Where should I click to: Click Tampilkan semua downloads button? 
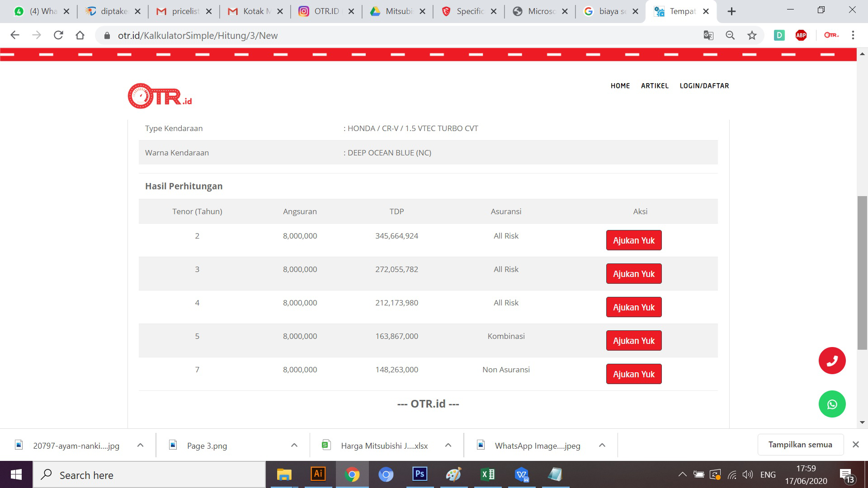pos(800,445)
